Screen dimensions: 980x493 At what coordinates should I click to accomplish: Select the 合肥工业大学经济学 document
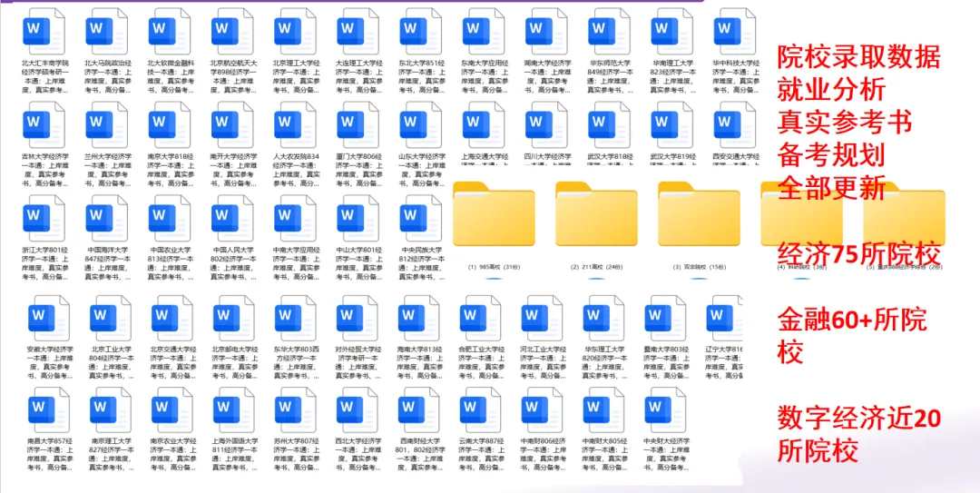481,318
